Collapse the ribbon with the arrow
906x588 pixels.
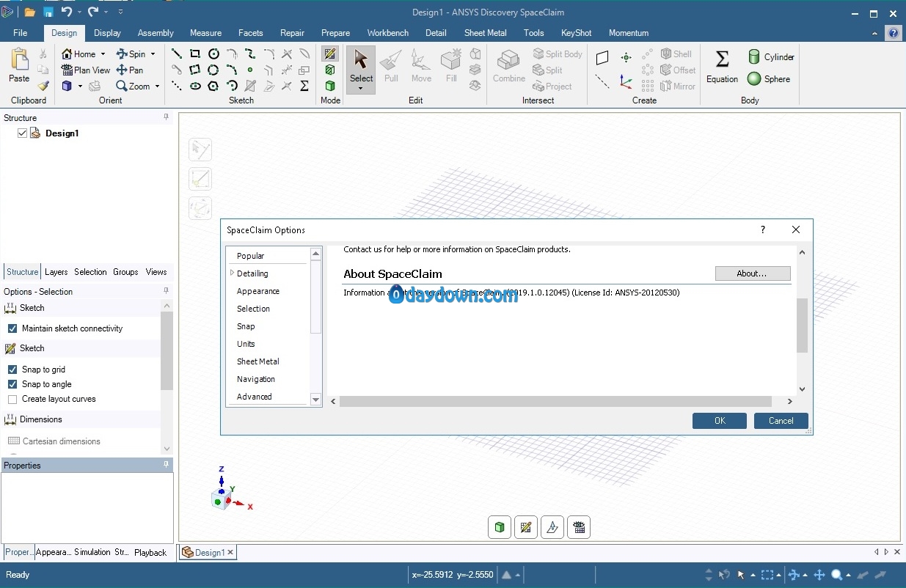[875, 33]
